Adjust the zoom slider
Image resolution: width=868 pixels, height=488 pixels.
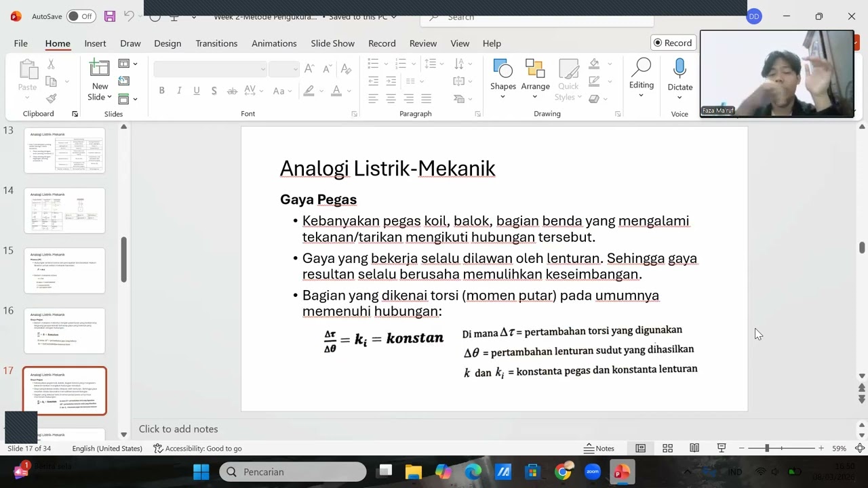pyautogui.click(x=767, y=448)
